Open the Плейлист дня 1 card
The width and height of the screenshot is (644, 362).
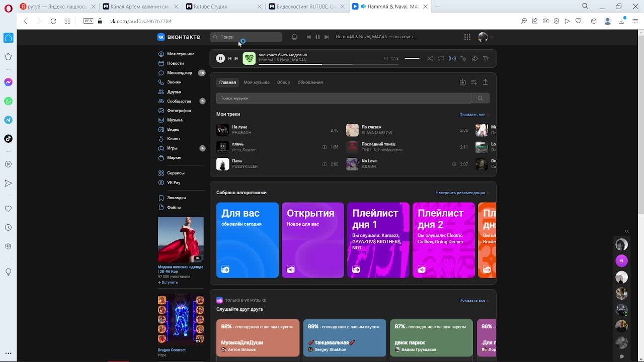pos(378,240)
